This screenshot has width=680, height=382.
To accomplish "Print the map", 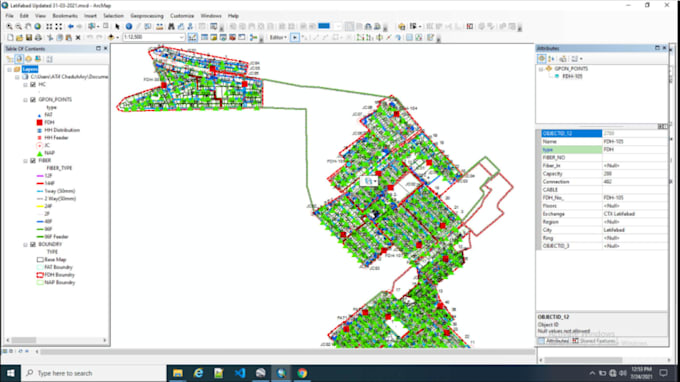I will (x=38, y=38).
